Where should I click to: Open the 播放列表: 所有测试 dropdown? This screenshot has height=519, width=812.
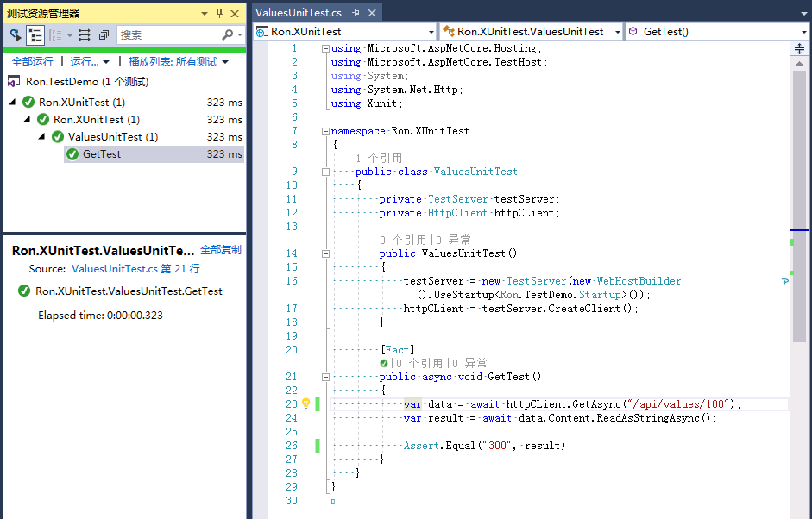click(x=178, y=61)
